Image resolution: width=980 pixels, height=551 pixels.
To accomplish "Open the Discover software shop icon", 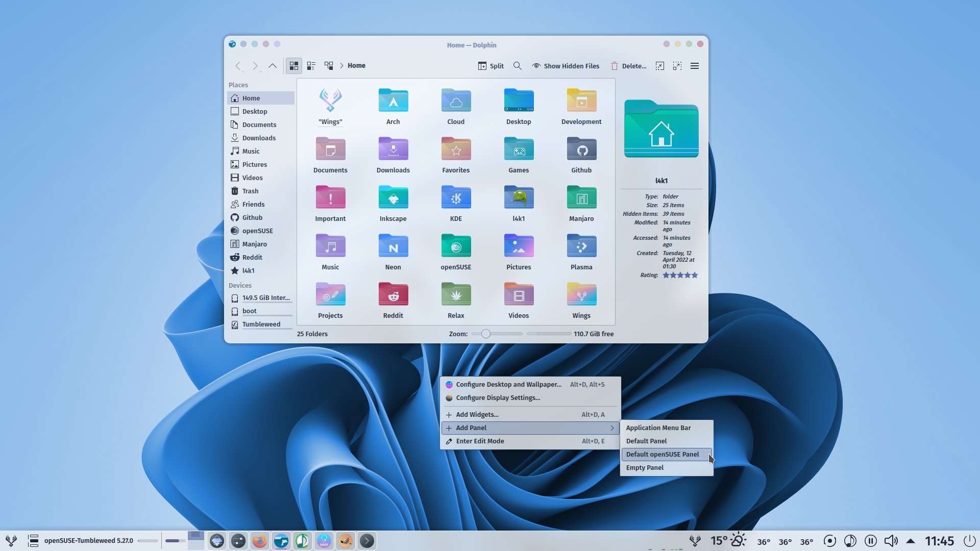I will (x=324, y=540).
